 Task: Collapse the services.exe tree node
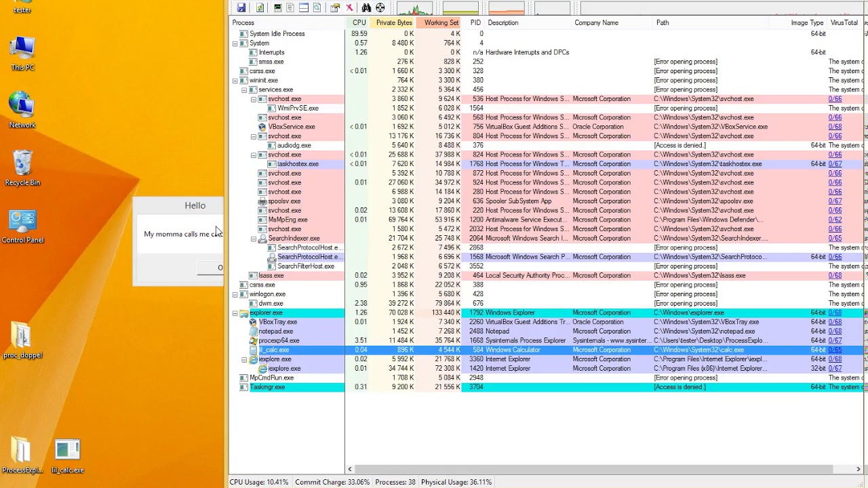[244, 89]
